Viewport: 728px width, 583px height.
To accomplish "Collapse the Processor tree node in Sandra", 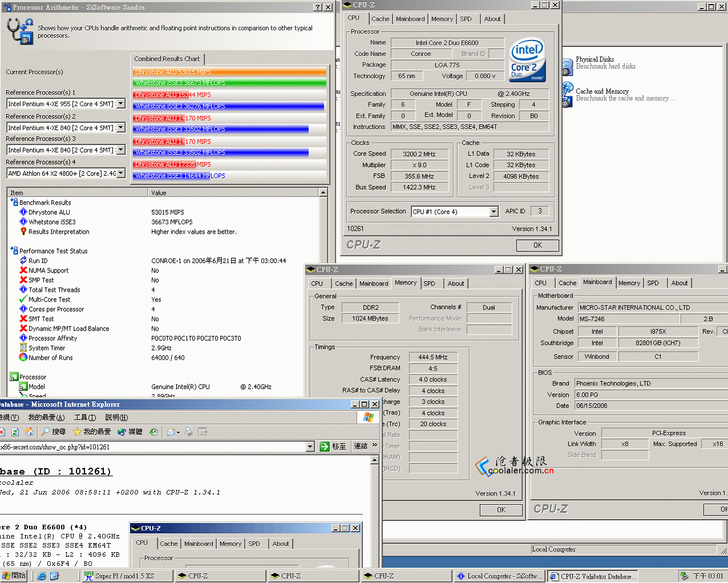I will tap(14, 377).
